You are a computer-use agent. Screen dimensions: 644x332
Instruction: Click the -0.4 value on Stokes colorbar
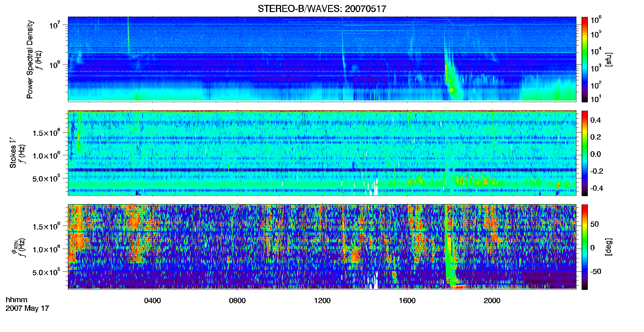pyautogui.click(x=597, y=188)
